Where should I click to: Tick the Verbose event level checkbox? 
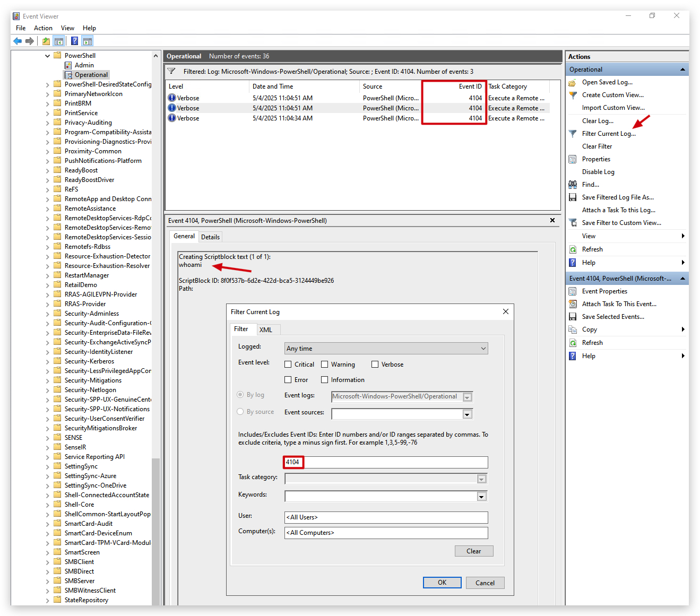pyautogui.click(x=375, y=365)
